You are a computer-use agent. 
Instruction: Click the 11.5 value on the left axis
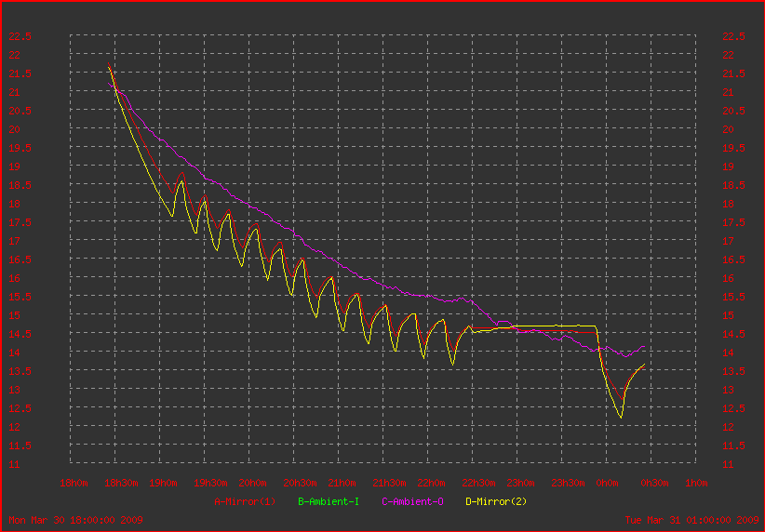20,446
